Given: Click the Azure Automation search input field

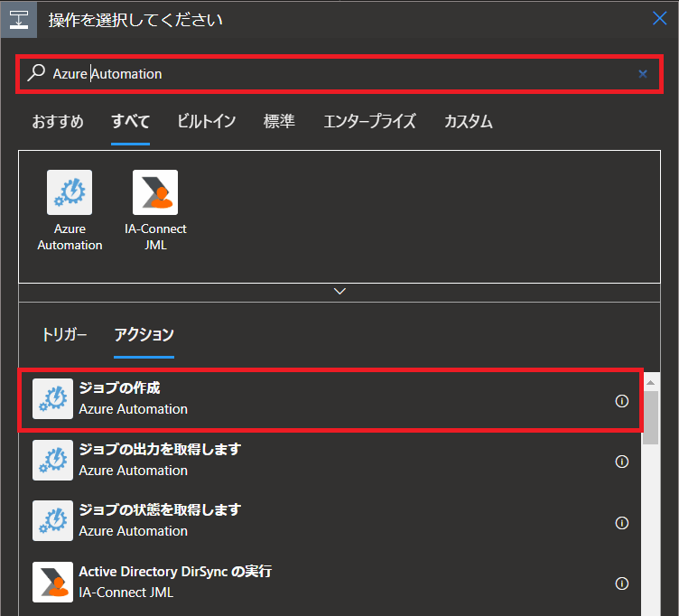Looking at the screenshot, I should pos(343,74).
